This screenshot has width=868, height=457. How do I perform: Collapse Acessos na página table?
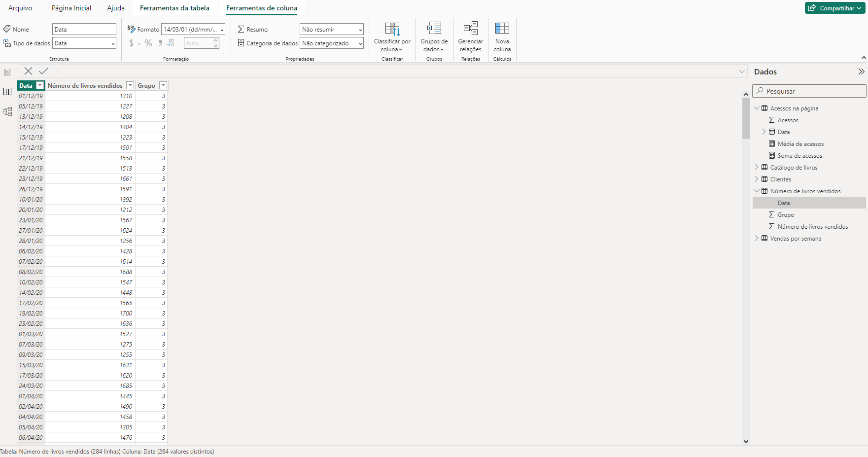pyautogui.click(x=757, y=108)
